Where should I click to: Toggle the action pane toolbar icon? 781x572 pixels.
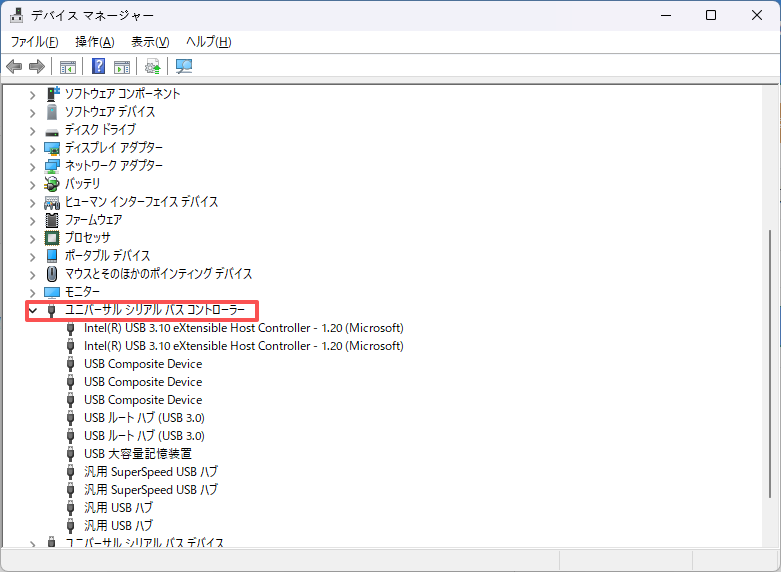click(x=122, y=66)
